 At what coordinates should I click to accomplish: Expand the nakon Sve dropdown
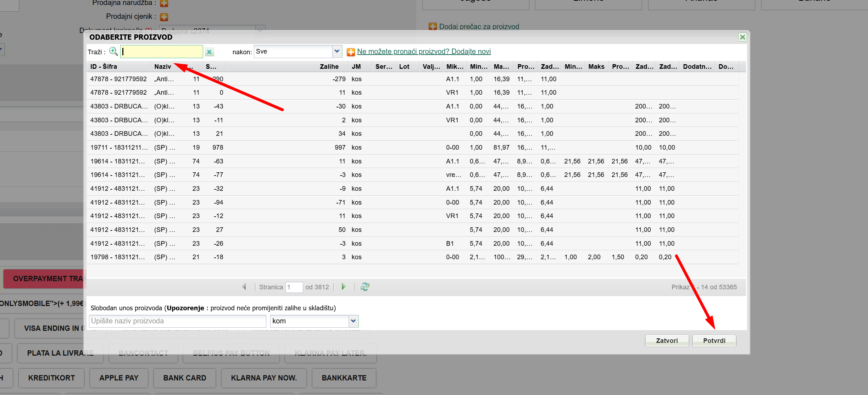pyautogui.click(x=337, y=51)
